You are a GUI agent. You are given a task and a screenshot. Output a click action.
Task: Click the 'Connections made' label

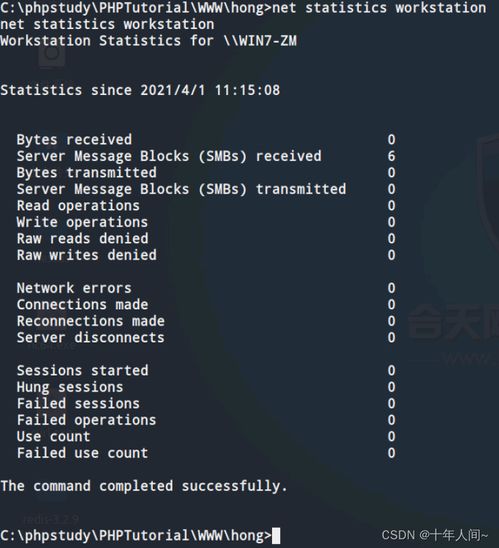(82, 305)
